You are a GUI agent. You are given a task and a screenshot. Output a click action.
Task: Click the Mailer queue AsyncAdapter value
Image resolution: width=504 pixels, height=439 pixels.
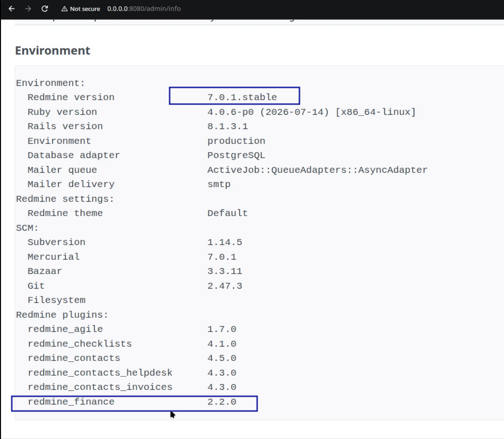[x=317, y=170]
